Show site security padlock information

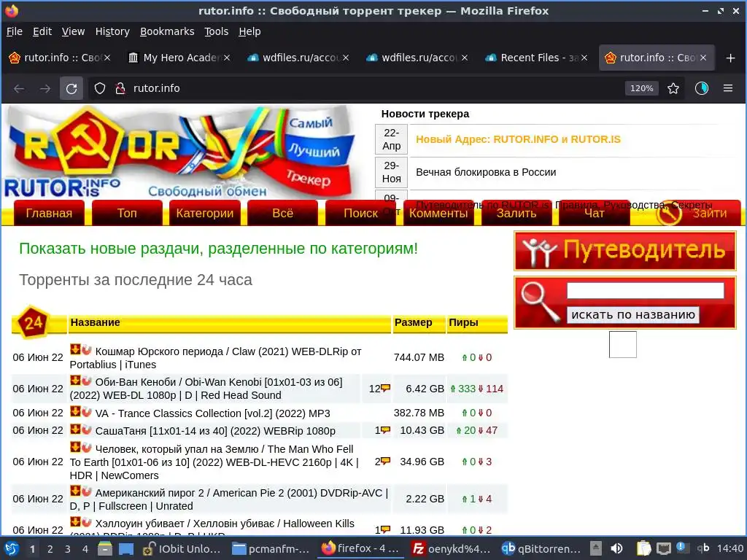[x=120, y=88]
